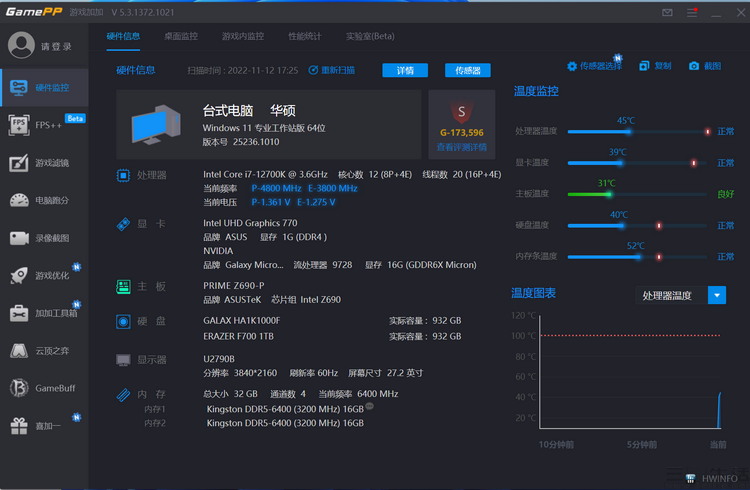This screenshot has width=750, height=490.
Task: Click the desktop PC thumbnail image
Action: 156,125
